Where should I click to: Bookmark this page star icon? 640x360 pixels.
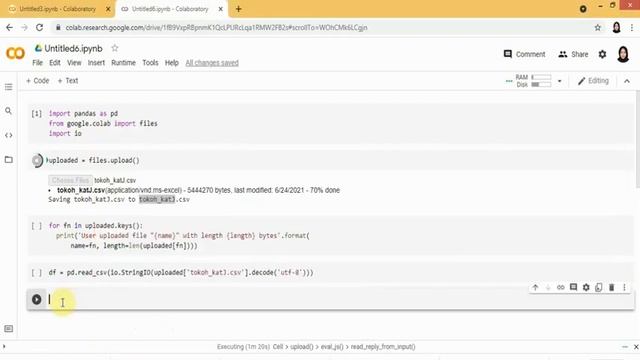598,27
